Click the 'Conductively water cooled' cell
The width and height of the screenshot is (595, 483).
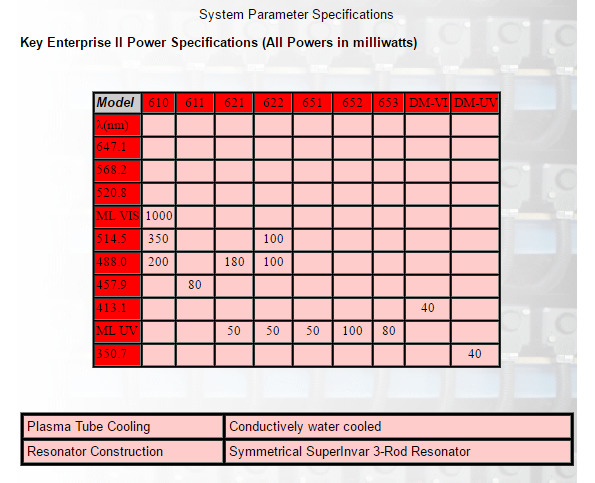tap(398, 426)
